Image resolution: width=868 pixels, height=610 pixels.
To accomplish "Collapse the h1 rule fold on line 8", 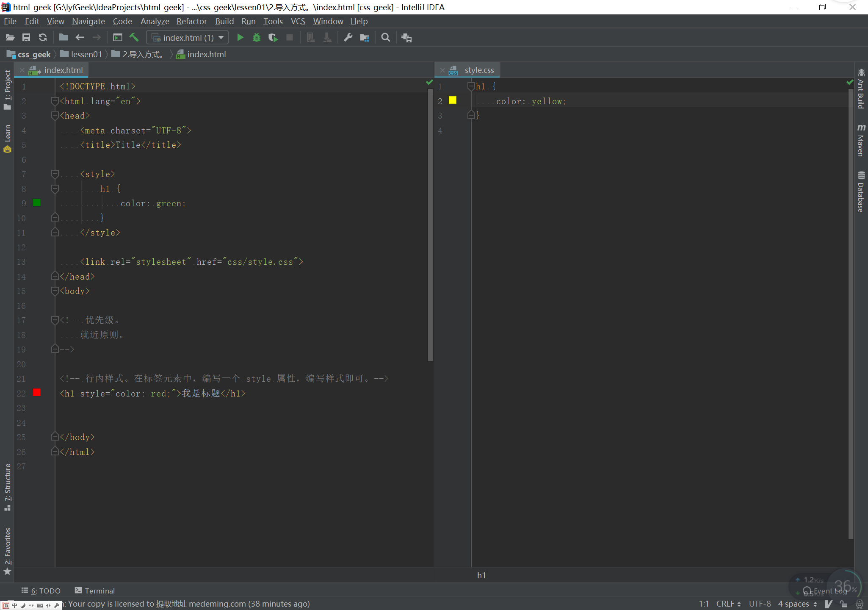I will pos(55,188).
